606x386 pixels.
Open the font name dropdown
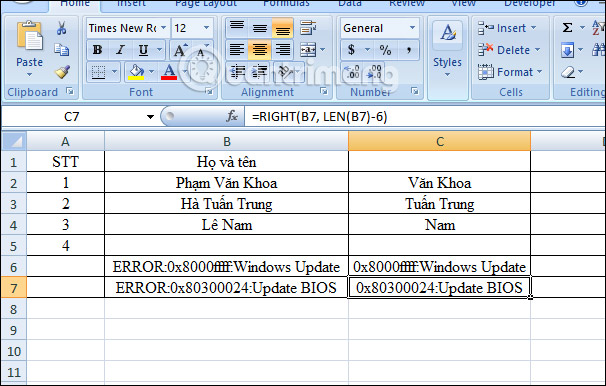point(163,28)
